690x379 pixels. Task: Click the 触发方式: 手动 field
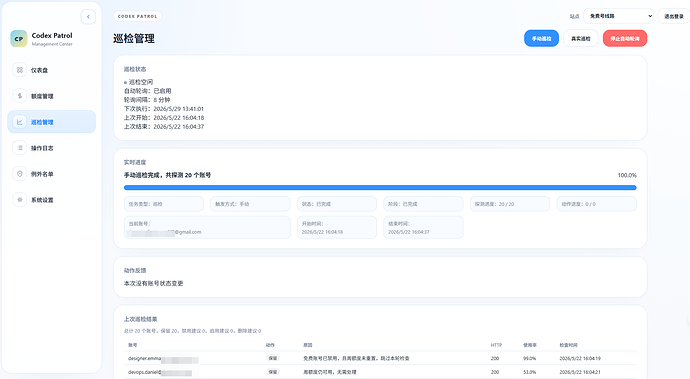tap(250, 204)
